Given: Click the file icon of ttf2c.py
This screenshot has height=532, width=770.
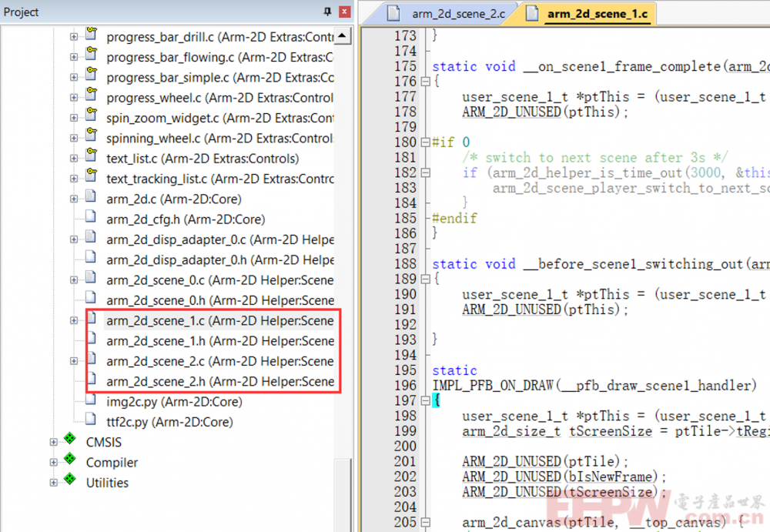Looking at the screenshot, I should click(91, 419).
